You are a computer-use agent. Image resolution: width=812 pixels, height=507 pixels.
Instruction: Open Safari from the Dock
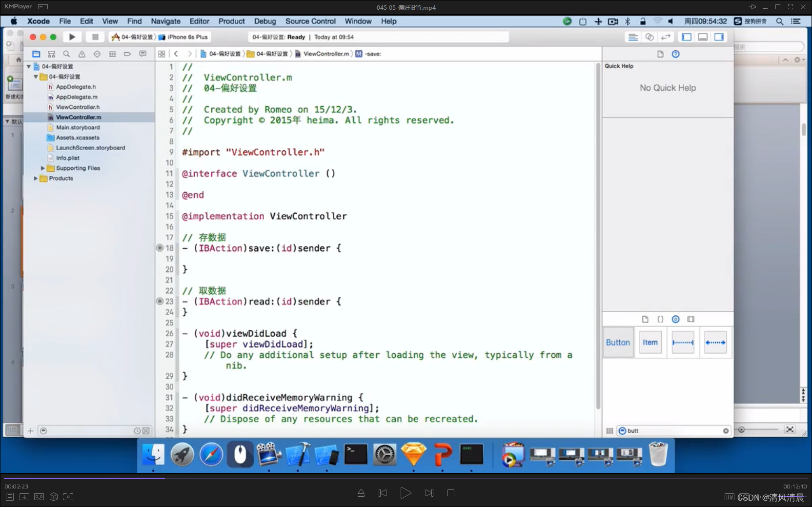click(211, 455)
